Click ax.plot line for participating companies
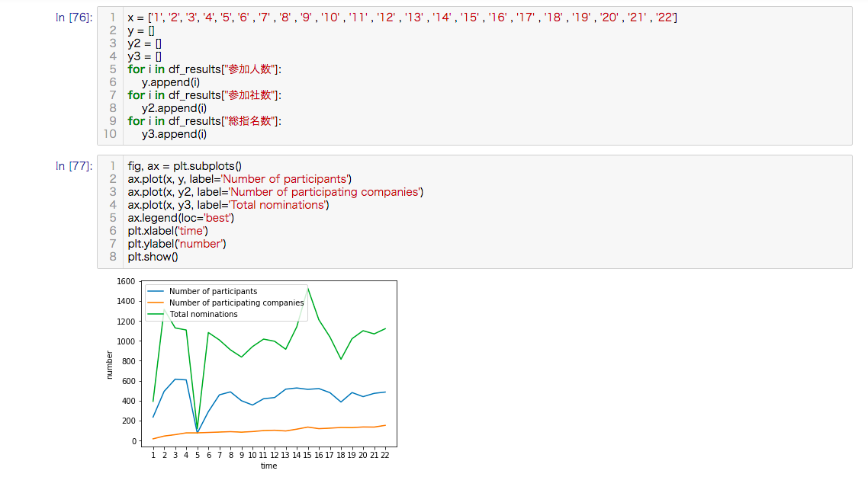This screenshot has height=477, width=868. [x=275, y=192]
